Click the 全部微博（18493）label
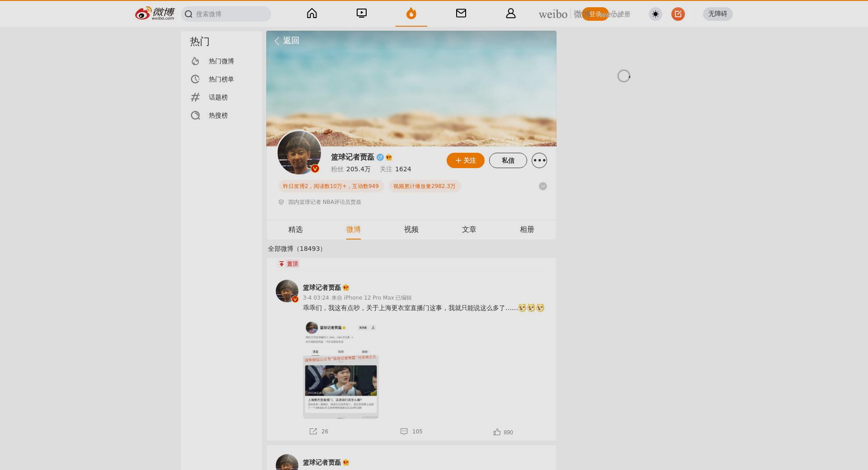Screen dimensions: 868x470 297,249
